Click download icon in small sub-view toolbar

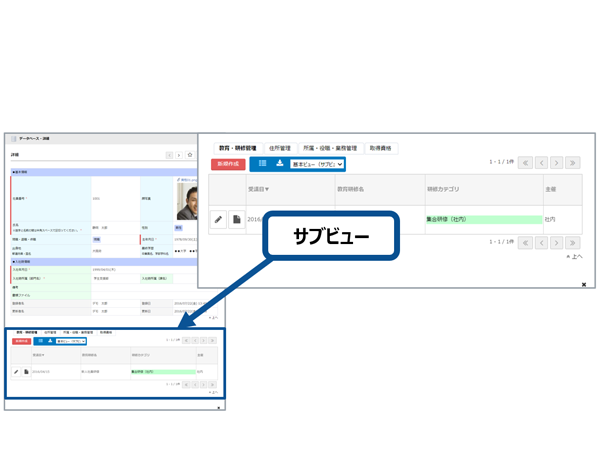click(50, 341)
